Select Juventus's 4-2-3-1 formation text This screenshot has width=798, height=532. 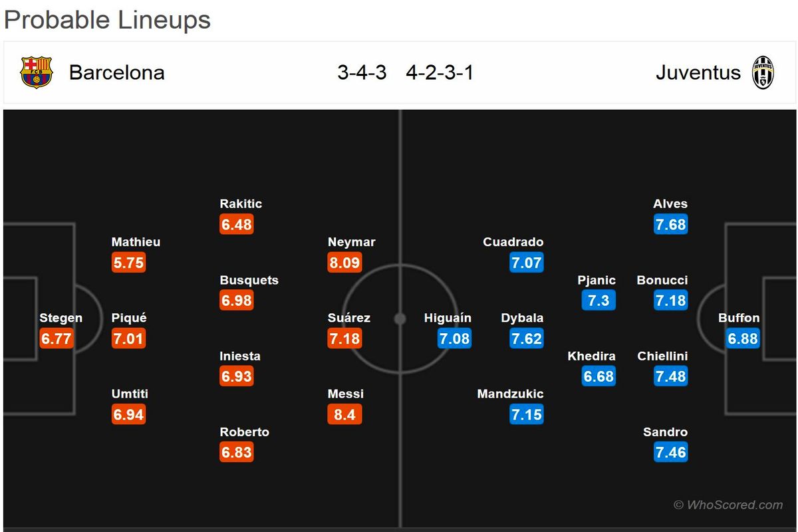pyautogui.click(x=440, y=72)
